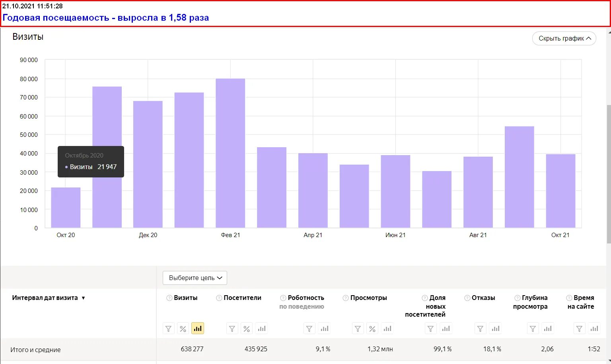Show Посетители metric on the chart

pos(261,329)
